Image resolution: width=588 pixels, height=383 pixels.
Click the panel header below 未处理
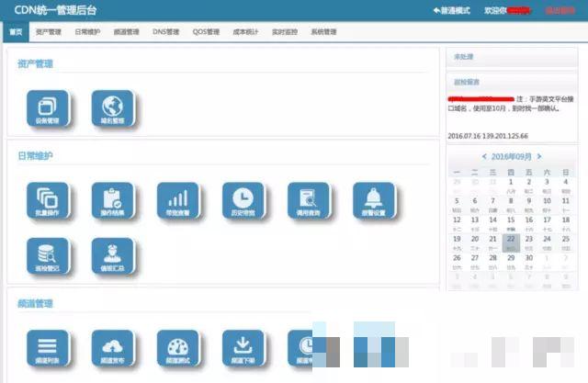coord(512,82)
